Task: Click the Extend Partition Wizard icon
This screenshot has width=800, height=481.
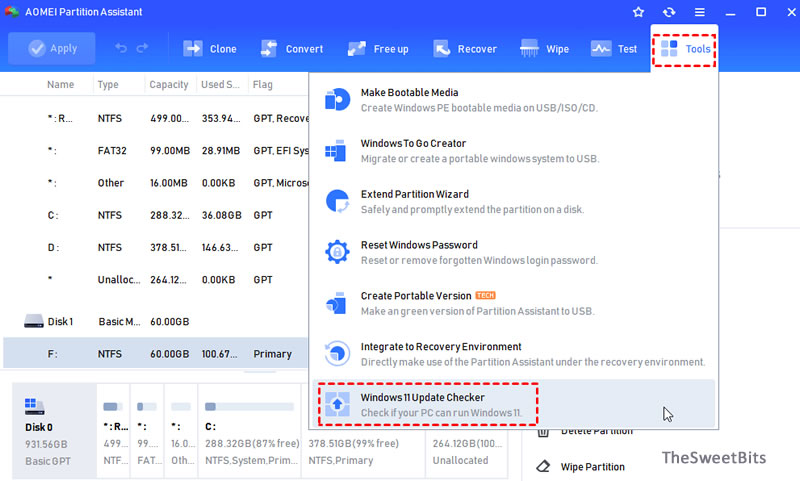Action: [x=337, y=201]
